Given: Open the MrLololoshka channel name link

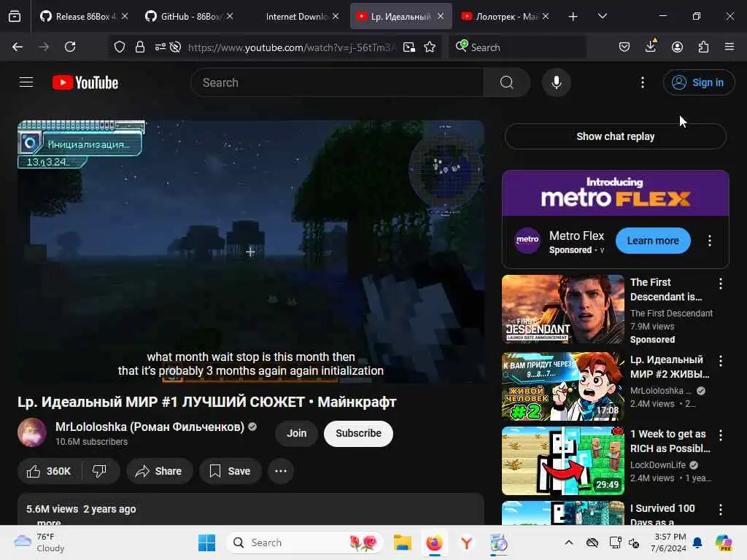Looking at the screenshot, I should click(150, 427).
